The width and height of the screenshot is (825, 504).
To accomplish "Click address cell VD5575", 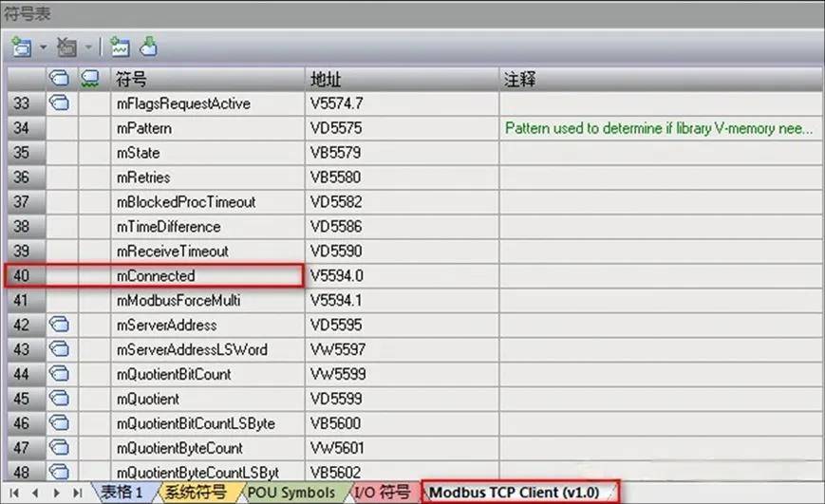I will 402,128.
